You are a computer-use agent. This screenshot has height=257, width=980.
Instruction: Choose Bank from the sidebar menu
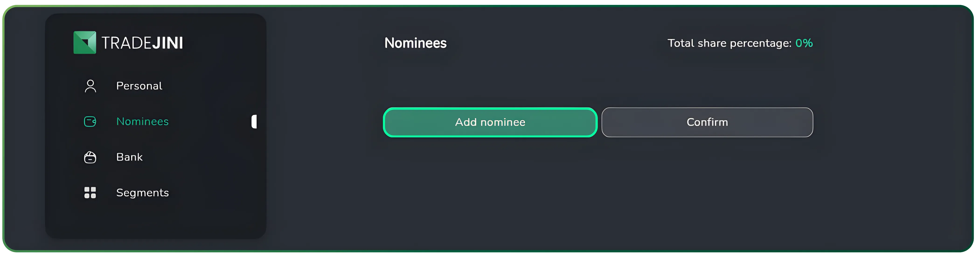(129, 157)
